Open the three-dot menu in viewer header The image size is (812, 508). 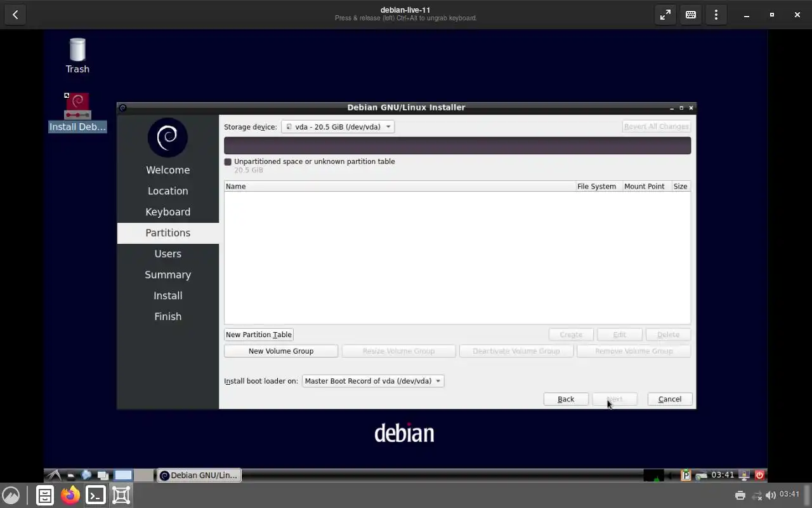tap(716, 15)
